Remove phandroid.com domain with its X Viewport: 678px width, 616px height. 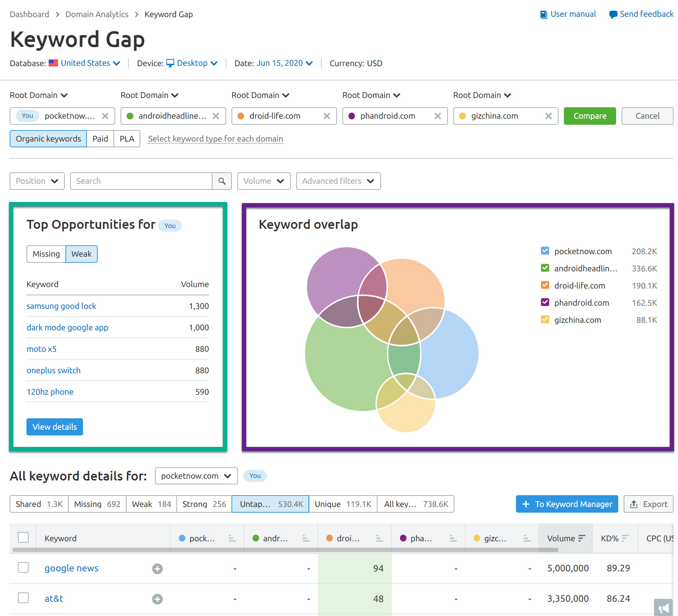click(438, 116)
